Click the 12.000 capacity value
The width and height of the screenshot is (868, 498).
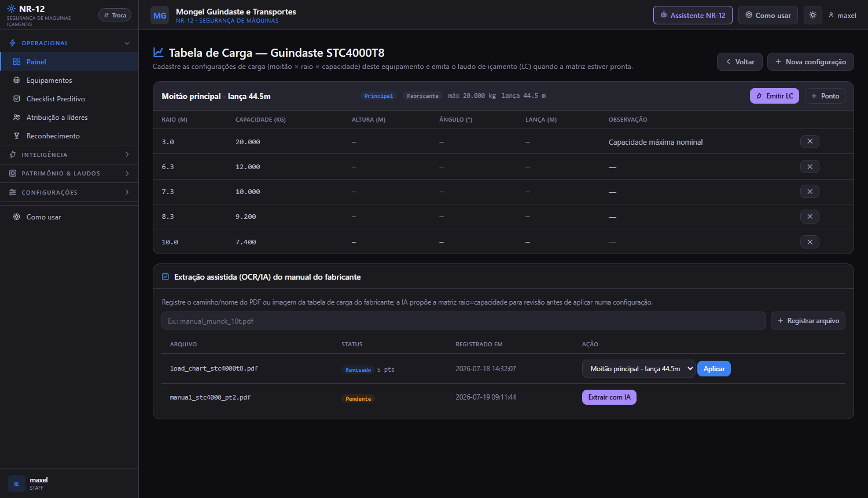[248, 167]
